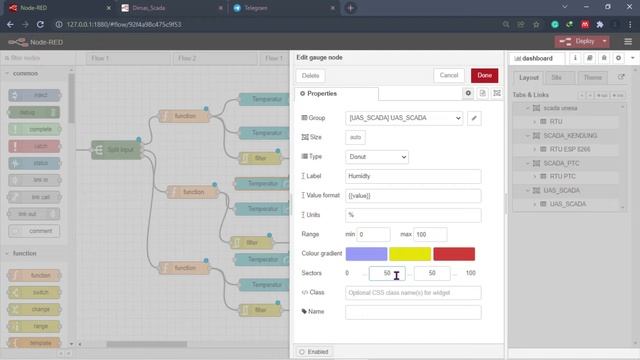Select debug node in palette
This screenshot has height=360, width=640.
pyautogui.click(x=34, y=112)
